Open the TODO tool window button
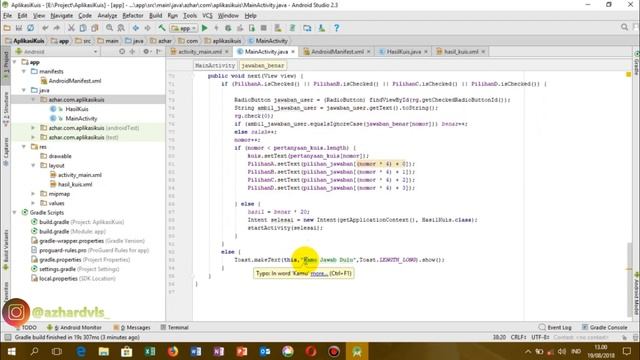Image resolution: width=640 pixels, height=360 pixels. pos(26,328)
